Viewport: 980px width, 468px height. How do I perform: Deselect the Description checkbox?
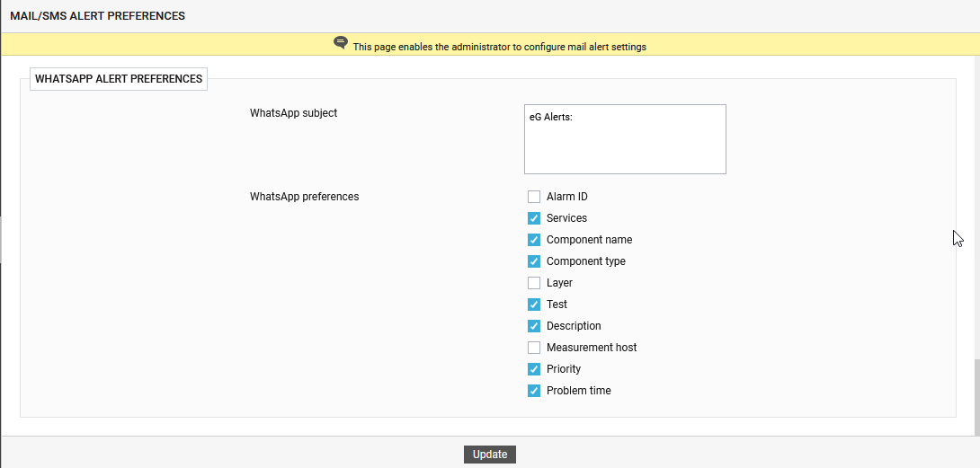[534, 326]
